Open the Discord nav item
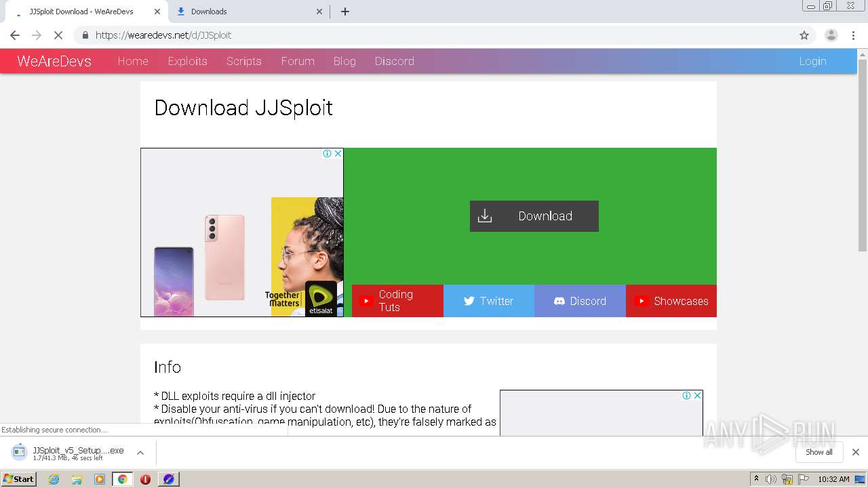The height and width of the screenshot is (488, 868). (395, 61)
